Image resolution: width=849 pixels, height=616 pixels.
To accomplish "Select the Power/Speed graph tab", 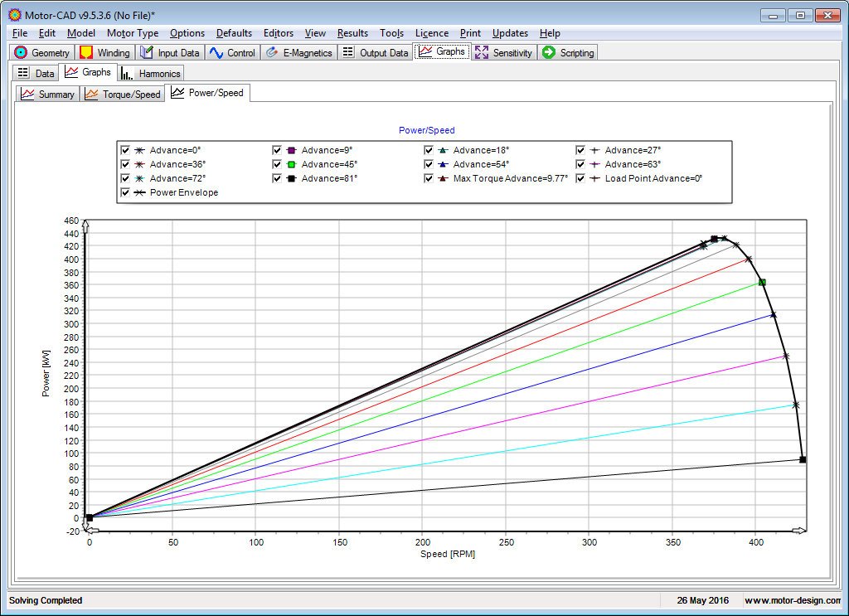I will click(x=207, y=93).
